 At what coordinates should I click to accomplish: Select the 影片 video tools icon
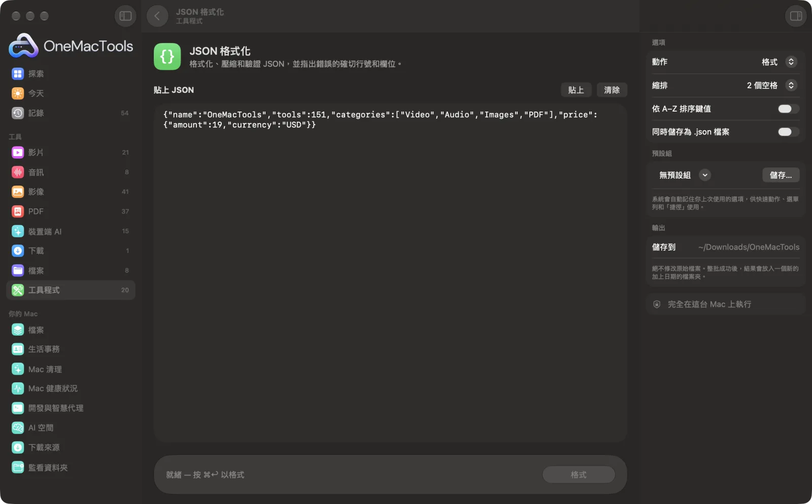click(x=18, y=153)
